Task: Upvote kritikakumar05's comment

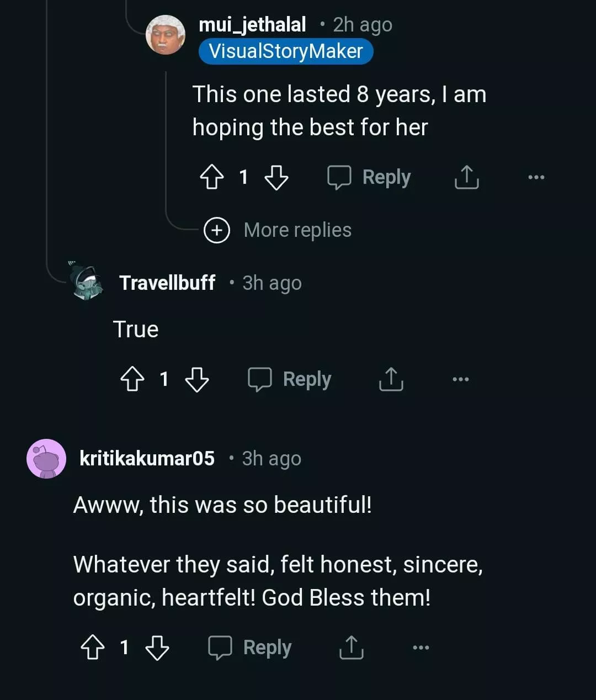Action: click(92, 648)
